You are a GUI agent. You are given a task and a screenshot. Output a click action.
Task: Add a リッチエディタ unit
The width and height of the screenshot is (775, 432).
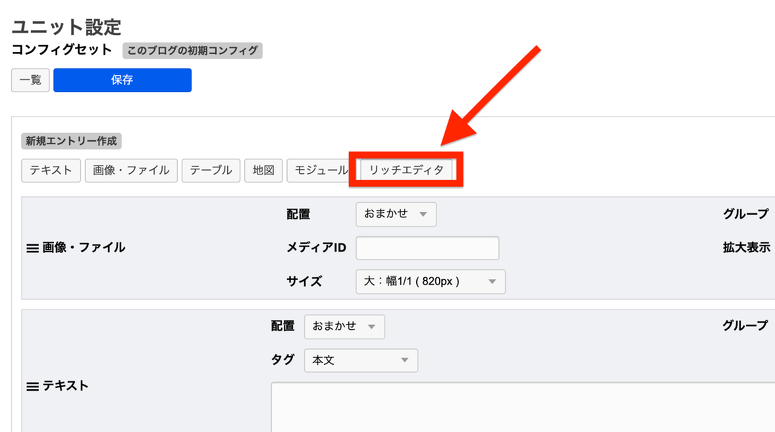click(406, 171)
